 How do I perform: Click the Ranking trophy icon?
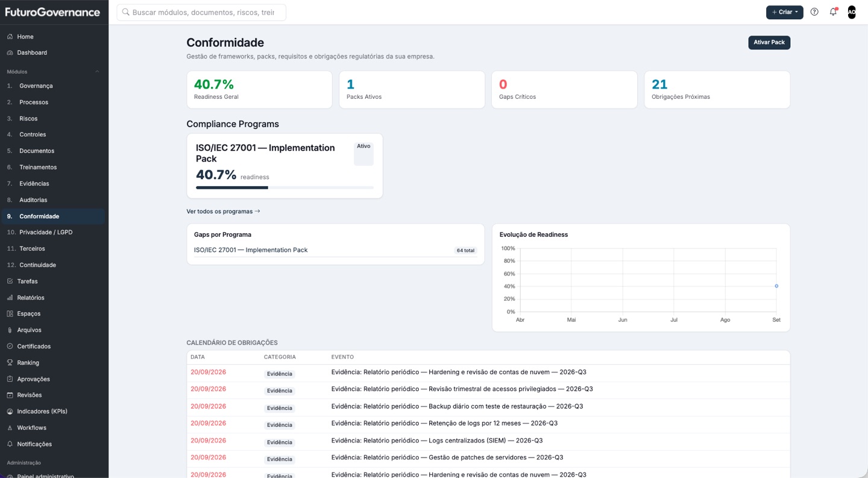10,363
